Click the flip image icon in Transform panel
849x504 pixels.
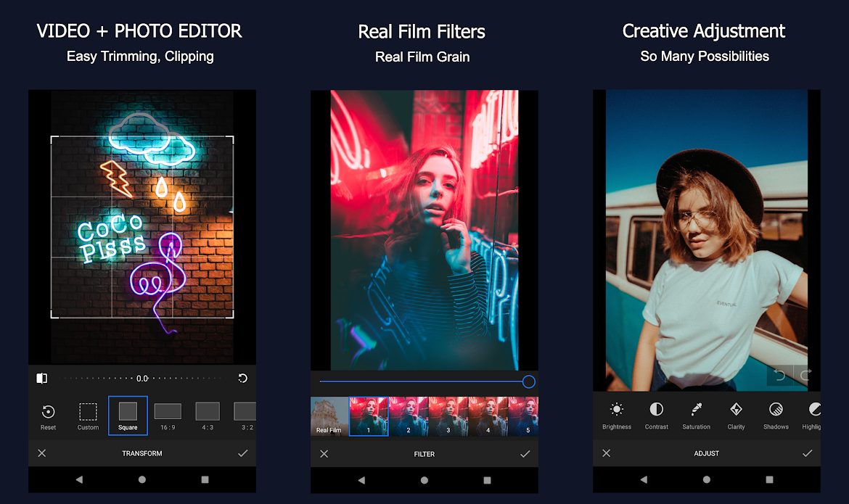41,378
